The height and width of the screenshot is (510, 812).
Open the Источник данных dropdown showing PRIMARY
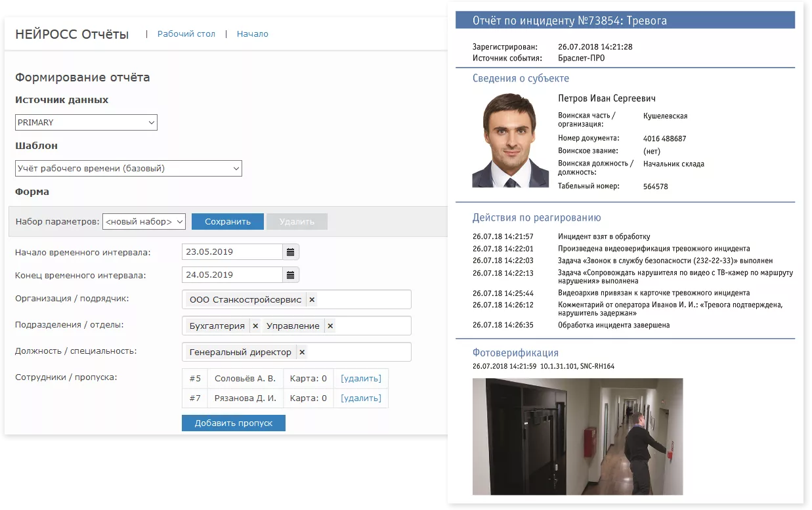click(x=85, y=122)
